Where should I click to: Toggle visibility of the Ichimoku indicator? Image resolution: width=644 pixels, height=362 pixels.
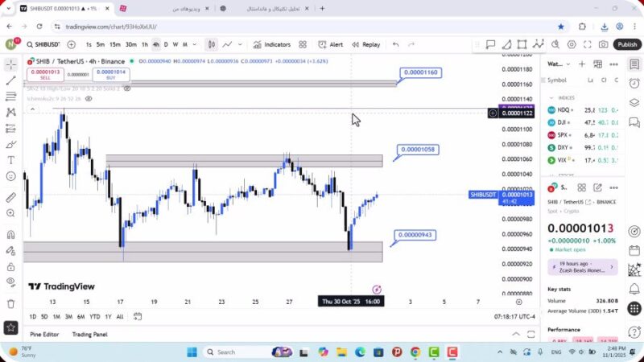89,98
